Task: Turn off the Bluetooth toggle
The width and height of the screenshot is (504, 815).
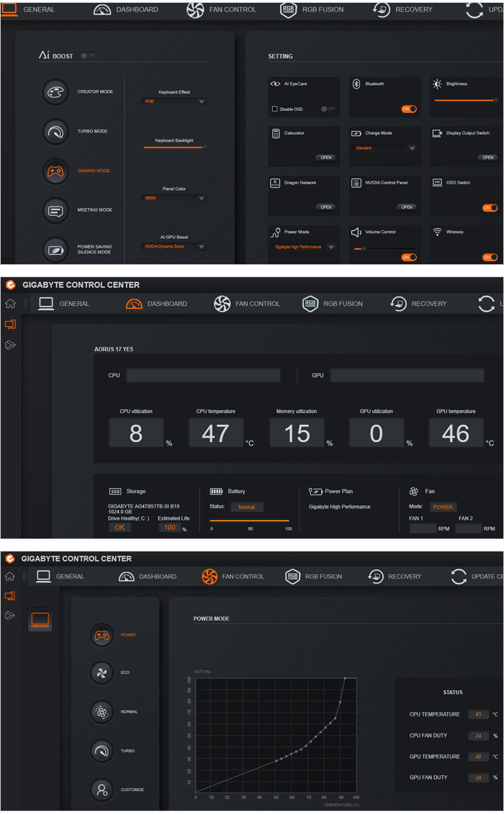Action: click(409, 109)
